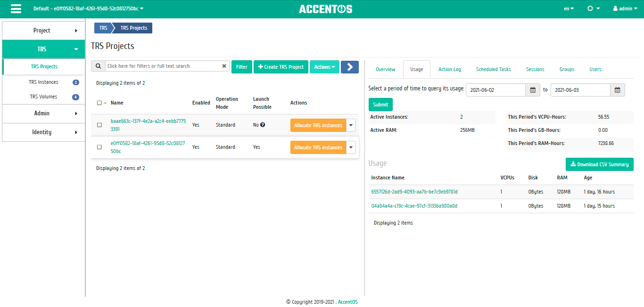Show the Launch Possible help icon
Screen dimensions: 644x307
(263, 125)
